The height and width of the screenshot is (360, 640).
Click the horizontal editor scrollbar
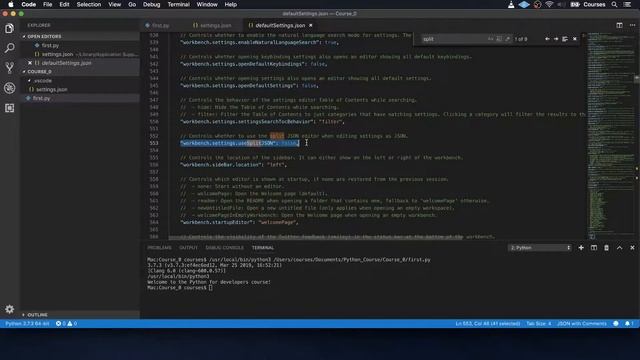click(x=316, y=237)
